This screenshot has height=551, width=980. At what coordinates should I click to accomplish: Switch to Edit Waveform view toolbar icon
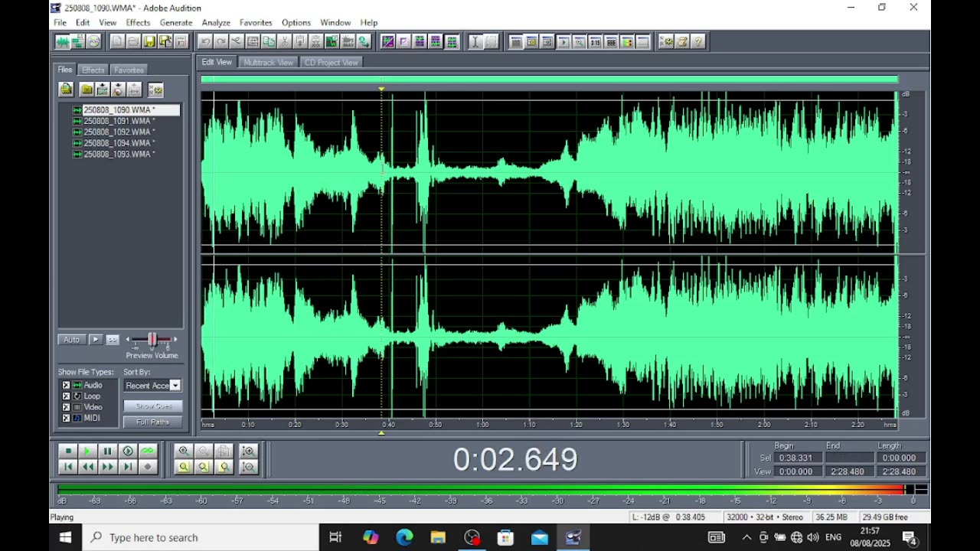pyautogui.click(x=62, y=41)
